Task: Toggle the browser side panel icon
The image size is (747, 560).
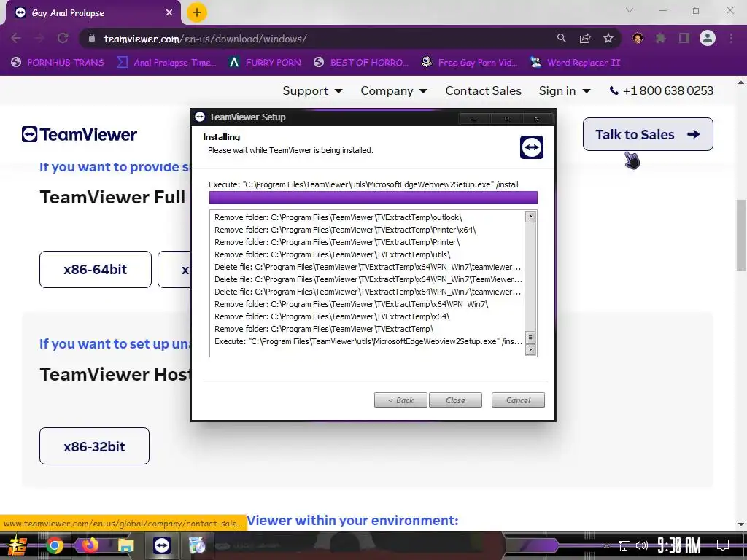Action: [684, 39]
